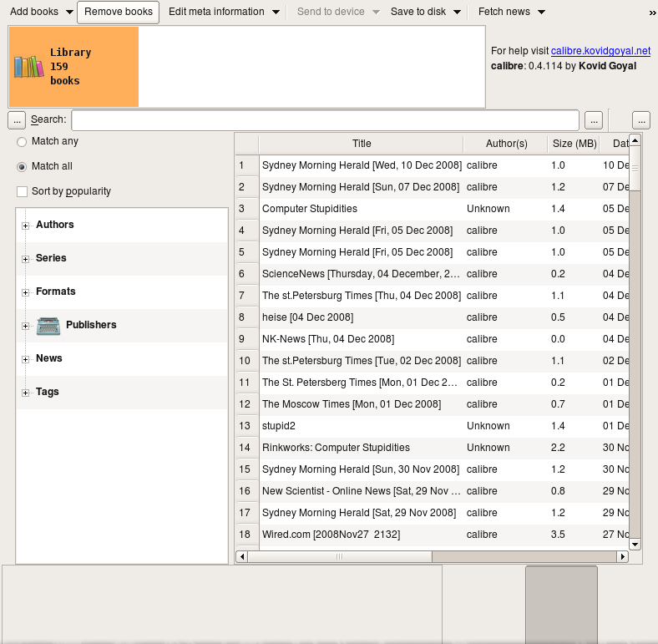Select 'The st.Petersburg Times [Tue, 02 Dec 2008]'
Viewport: 658px width, 644px height.
[362, 361]
